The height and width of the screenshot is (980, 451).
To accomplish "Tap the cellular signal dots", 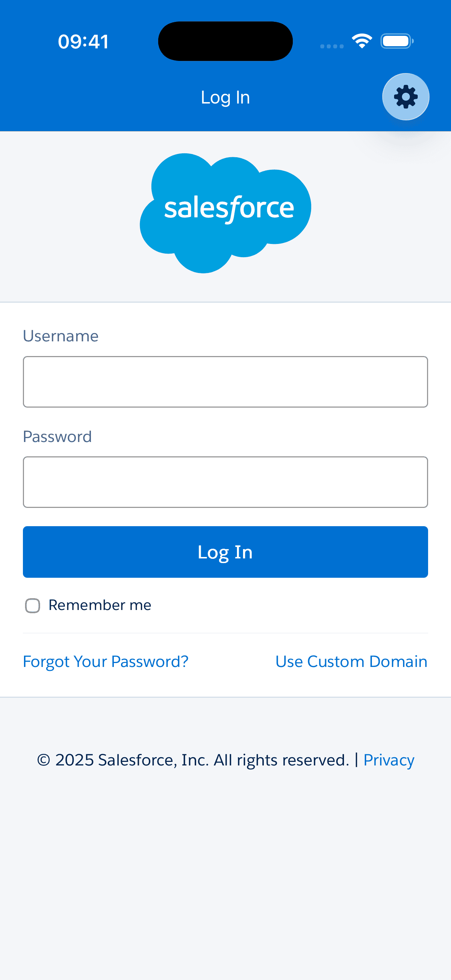I will click(x=331, y=46).
